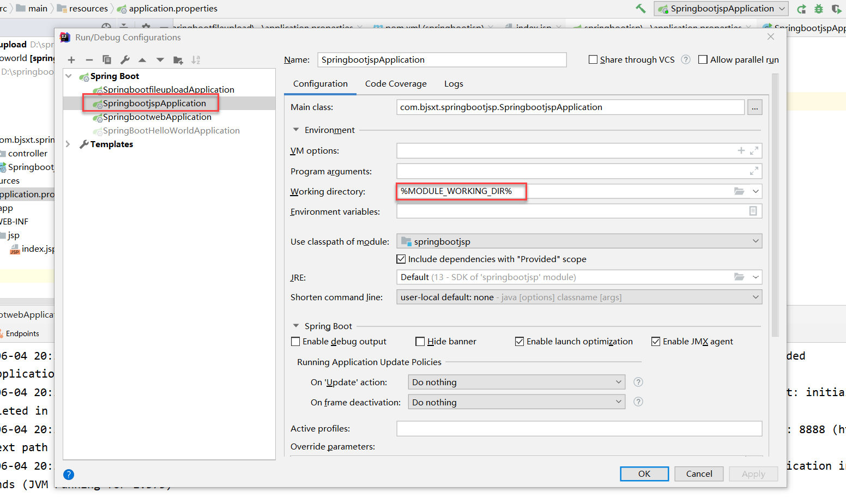Open edit templates wrench icon
This screenshot has width=846, height=504.
coord(125,60)
